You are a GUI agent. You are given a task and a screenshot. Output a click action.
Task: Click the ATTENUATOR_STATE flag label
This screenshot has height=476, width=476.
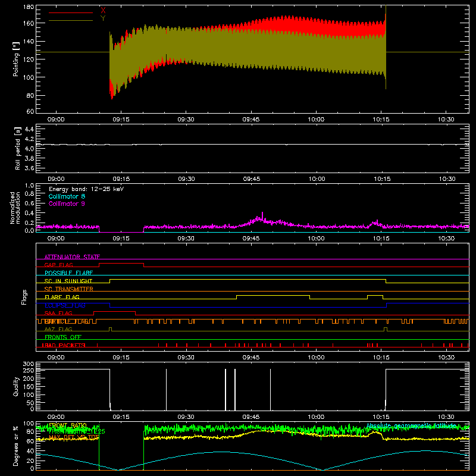pos(72,257)
